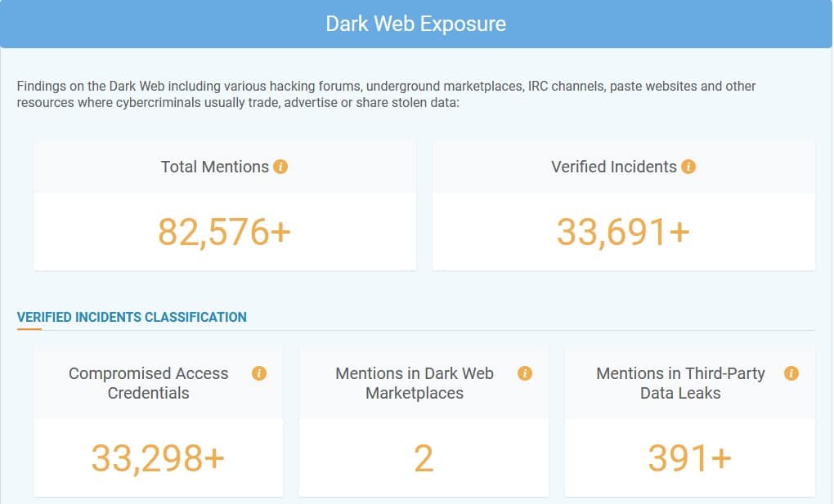Click the marketplace mentions value 2
The width and height of the screenshot is (834, 504).
(424, 458)
